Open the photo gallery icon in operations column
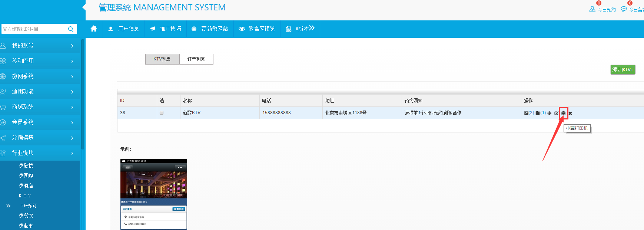The height and width of the screenshot is (230, 644). 527,113
